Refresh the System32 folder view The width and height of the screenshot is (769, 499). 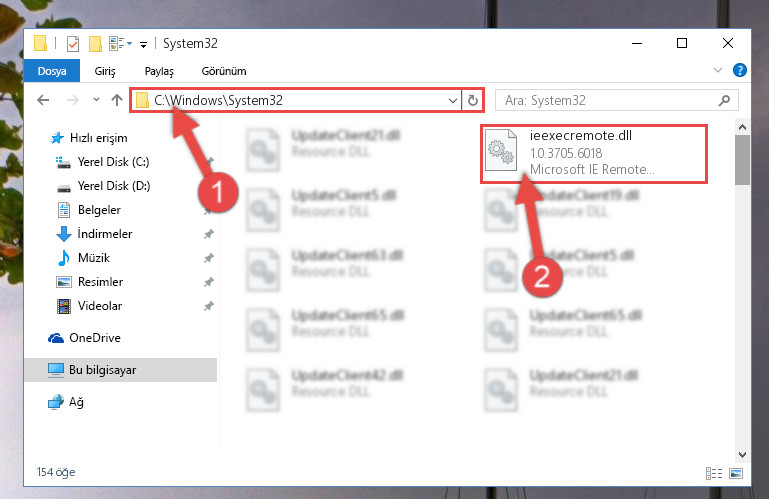(473, 101)
